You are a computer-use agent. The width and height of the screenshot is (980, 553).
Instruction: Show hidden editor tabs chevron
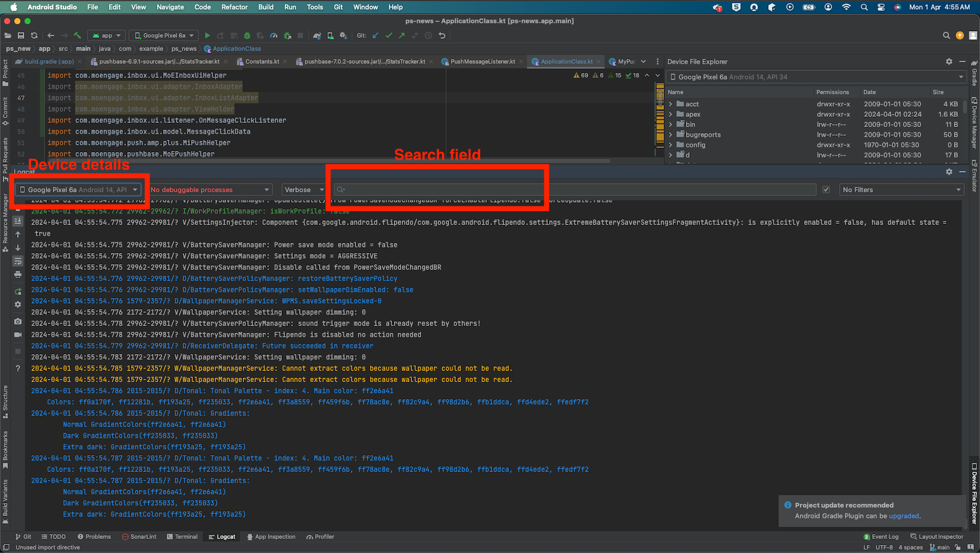point(643,61)
